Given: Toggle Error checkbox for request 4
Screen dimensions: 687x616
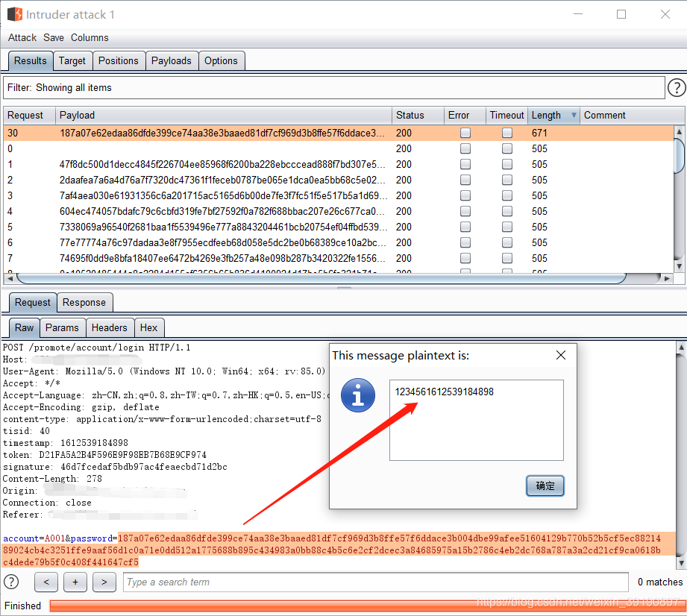Looking at the screenshot, I should (x=465, y=211).
